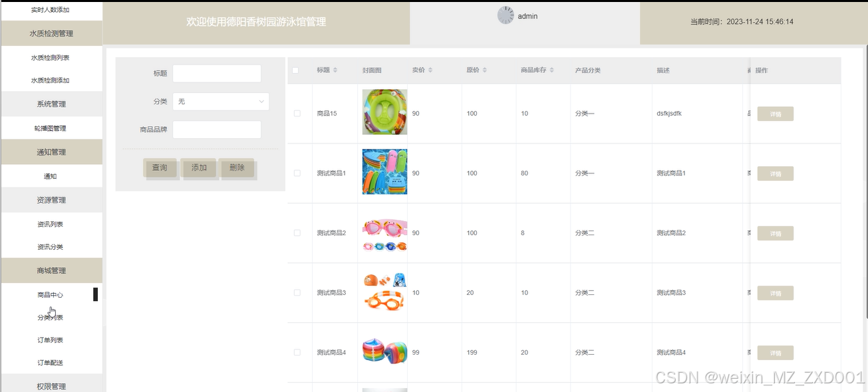Click the orange goggles thumbnail of 测试商品3
This screenshot has height=392, width=868.
point(384,292)
